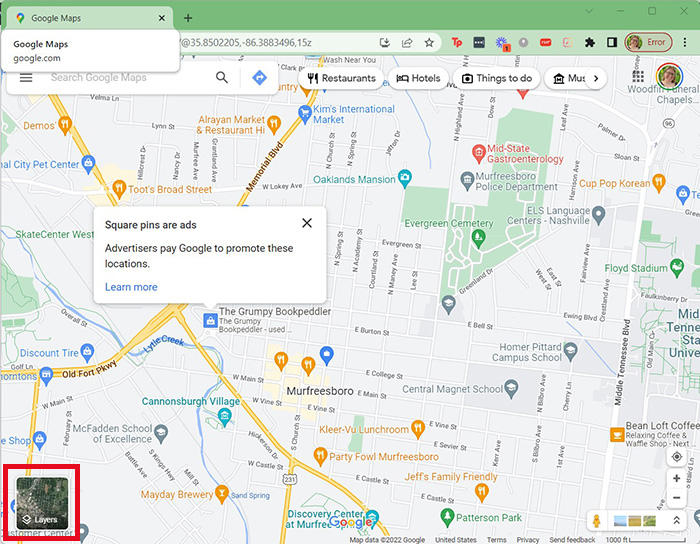
Task: Filter map by Hotels
Action: pyautogui.click(x=418, y=79)
